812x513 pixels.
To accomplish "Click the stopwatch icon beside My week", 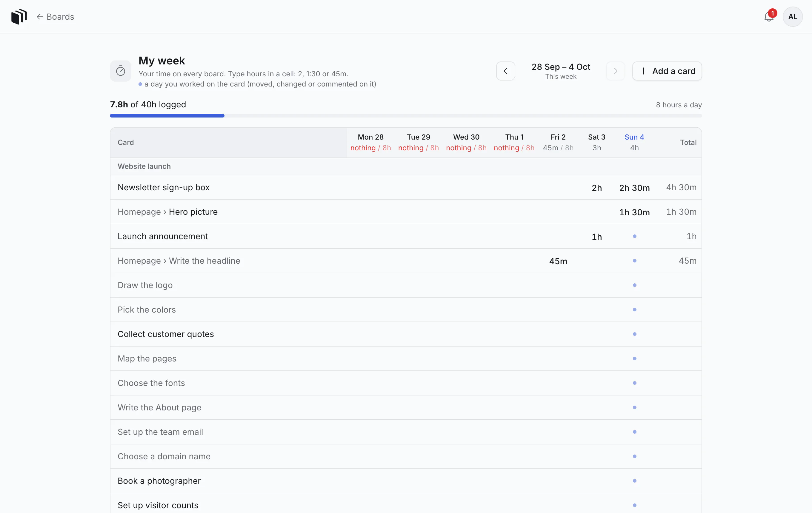I will pos(120,71).
